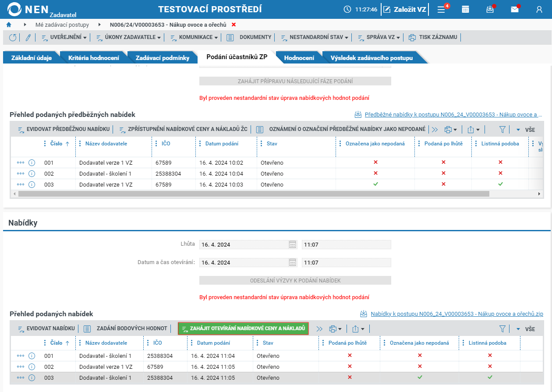Screen dimensions: 552x392
Task: Open the calculator icon in header
Action: point(466,9)
